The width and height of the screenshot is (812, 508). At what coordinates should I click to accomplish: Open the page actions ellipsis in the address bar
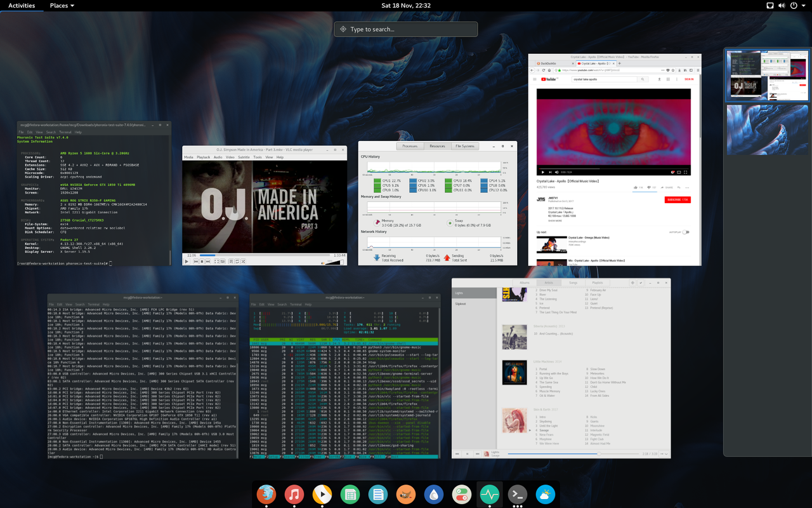(x=662, y=70)
